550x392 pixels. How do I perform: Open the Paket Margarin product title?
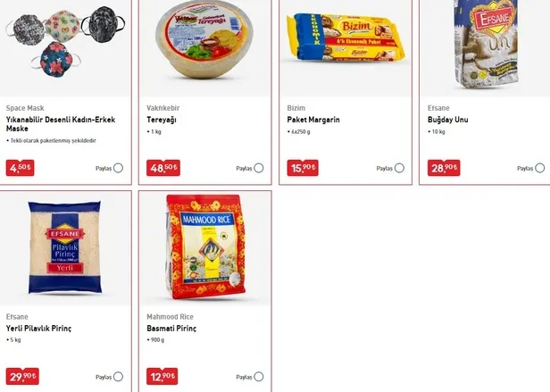313,120
